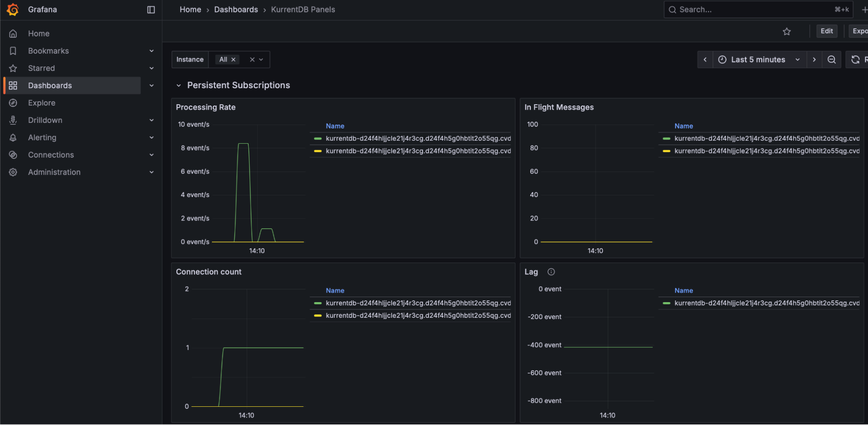
Task: Collapse the navigation sidebar with panel icon
Action: coord(151,9)
